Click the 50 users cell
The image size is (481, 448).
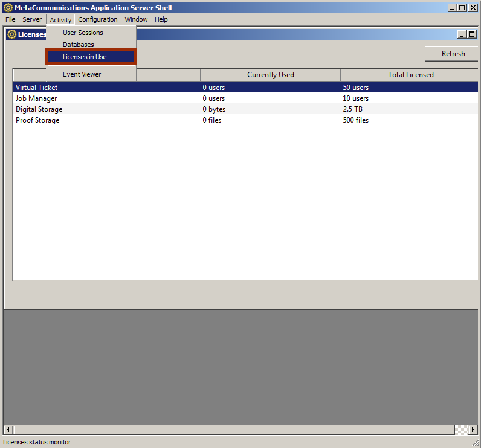(x=355, y=88)
